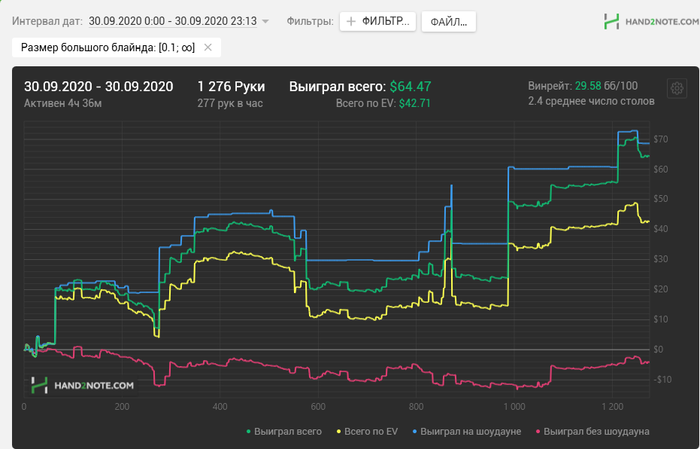Click the 600 x-axis label
Viewport: 700px width, 449px height.
click(x=318, y=407)
